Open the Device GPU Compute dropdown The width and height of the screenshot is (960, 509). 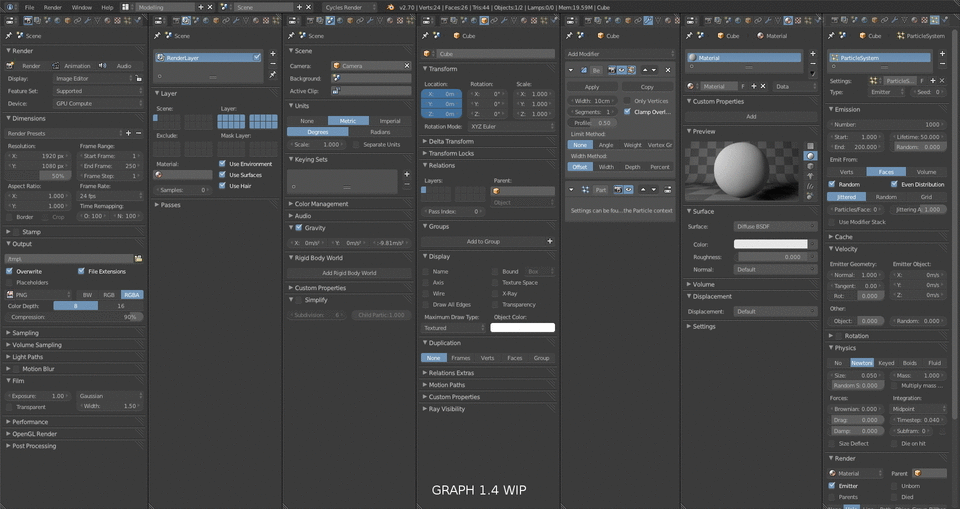pyautogui.click(x=99, y=104)
